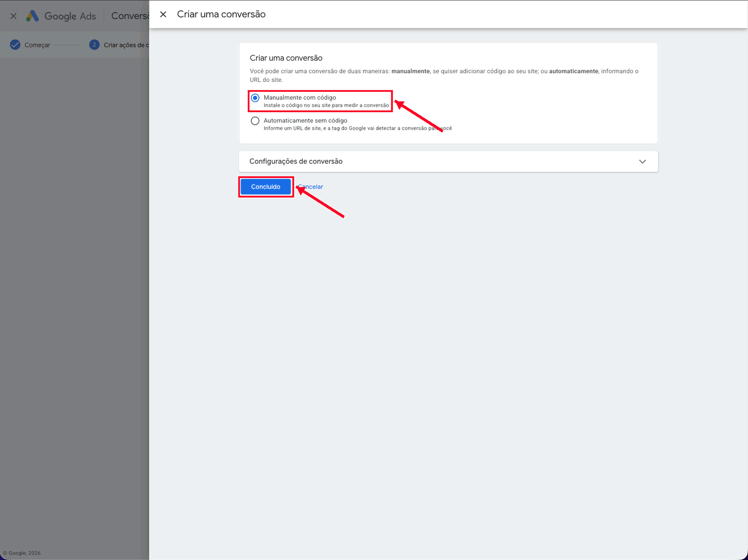
Task: Select Manualmente com código option
Action: pos(255,98)
